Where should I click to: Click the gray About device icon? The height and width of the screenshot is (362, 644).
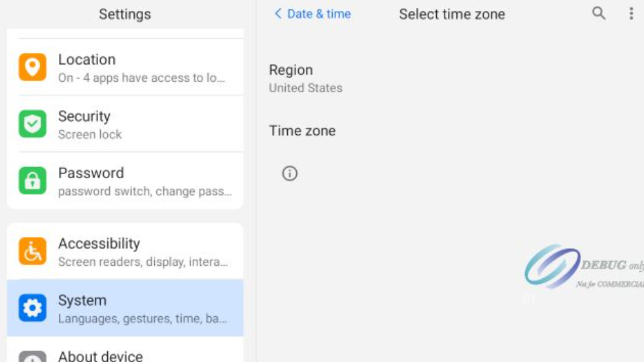(33, 357)
